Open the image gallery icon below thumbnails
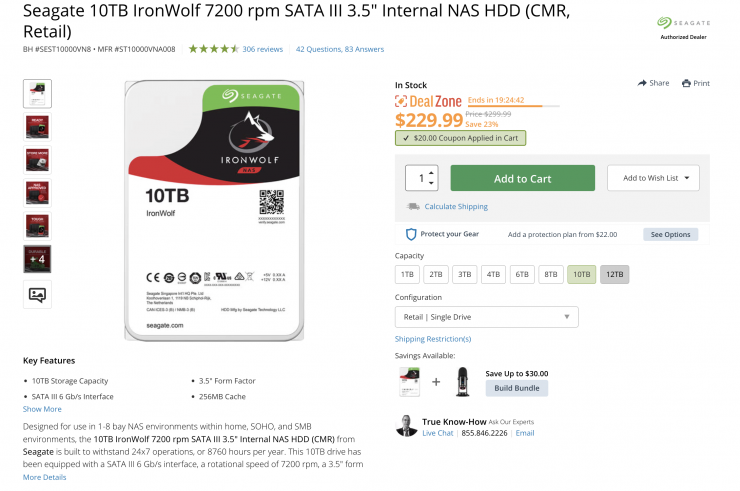Image resolution: width=740 pixels, height=491 pixels. pos(37,295)
